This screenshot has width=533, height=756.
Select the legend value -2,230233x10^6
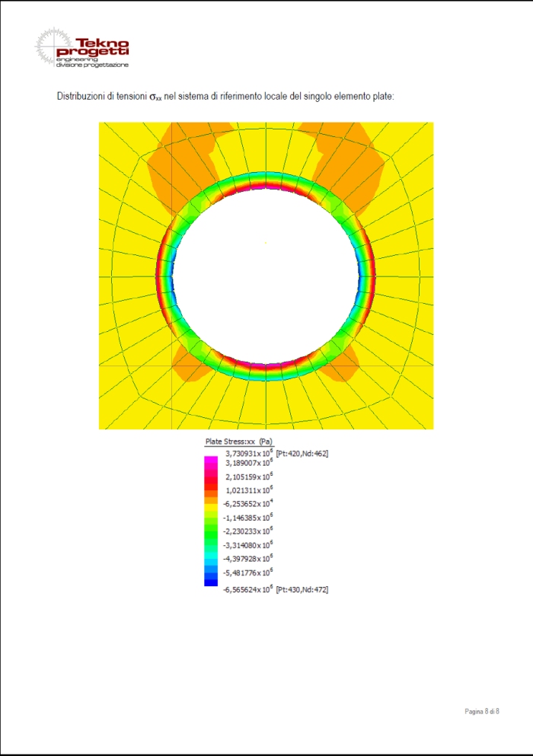247,531
